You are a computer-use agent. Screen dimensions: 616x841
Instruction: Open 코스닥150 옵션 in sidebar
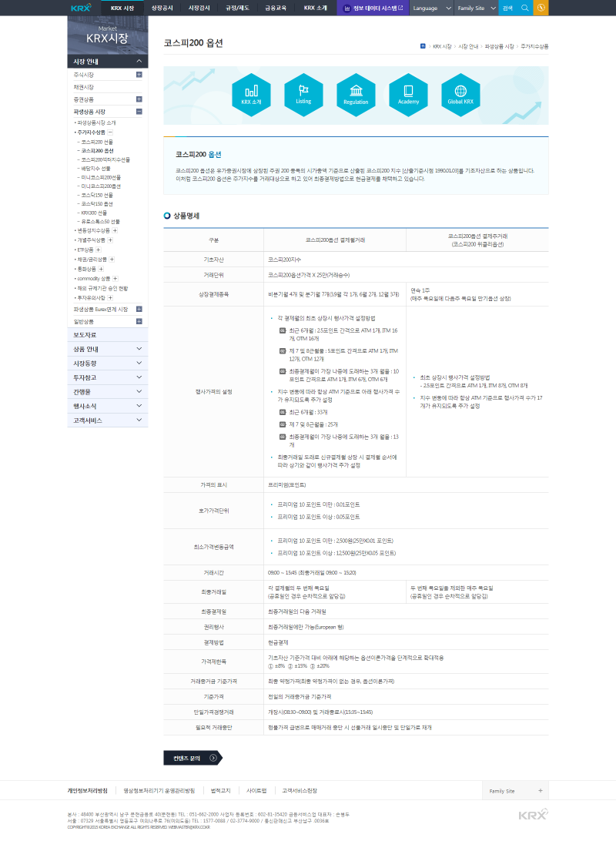pyautogui.click(x=97, y=204)
